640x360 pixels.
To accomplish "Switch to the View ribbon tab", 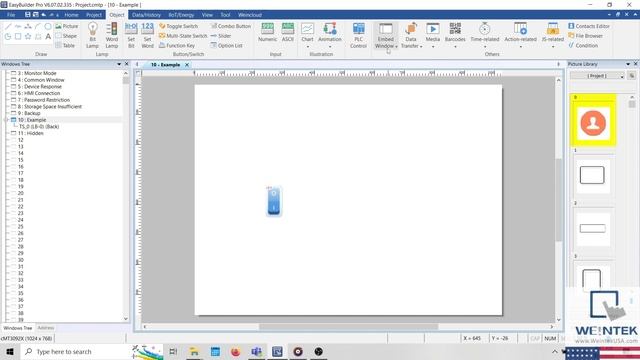I will click(207, 15).
